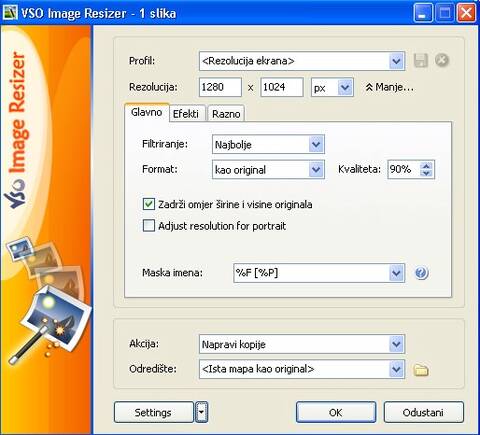This screenshot has width=480, height=435.
Task: Click the save profile floppy disk icon
Action: (x=421, y=61)
